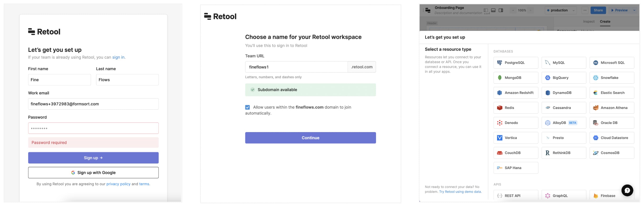The width and height of the screenshot is (644, 208).
Task: Select the Snowflake resource
Action: tap(611, 78)
